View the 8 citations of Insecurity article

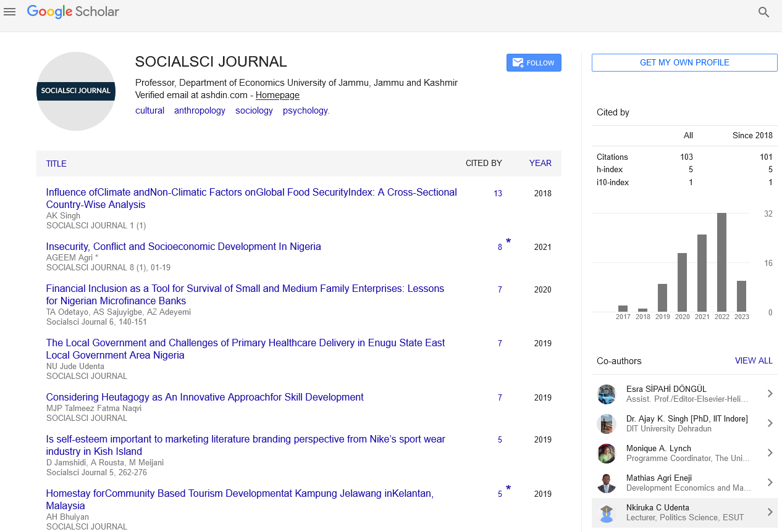500,247
